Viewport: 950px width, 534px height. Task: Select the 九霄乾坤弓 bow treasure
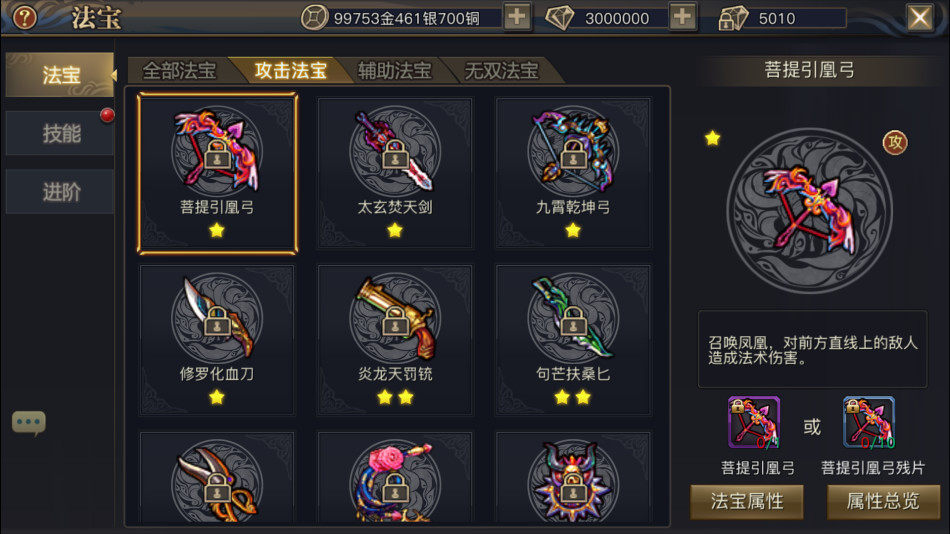point(573,173)
